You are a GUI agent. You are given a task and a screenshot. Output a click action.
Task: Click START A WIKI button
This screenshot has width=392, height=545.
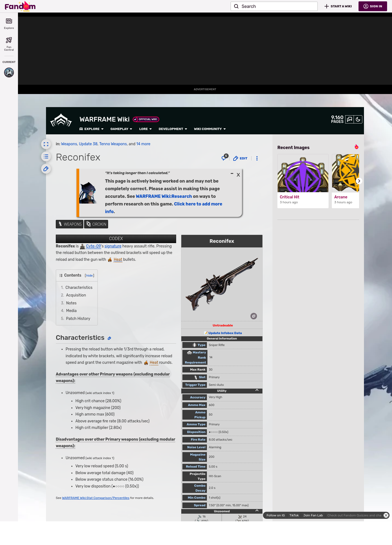[x=338, y=6]
